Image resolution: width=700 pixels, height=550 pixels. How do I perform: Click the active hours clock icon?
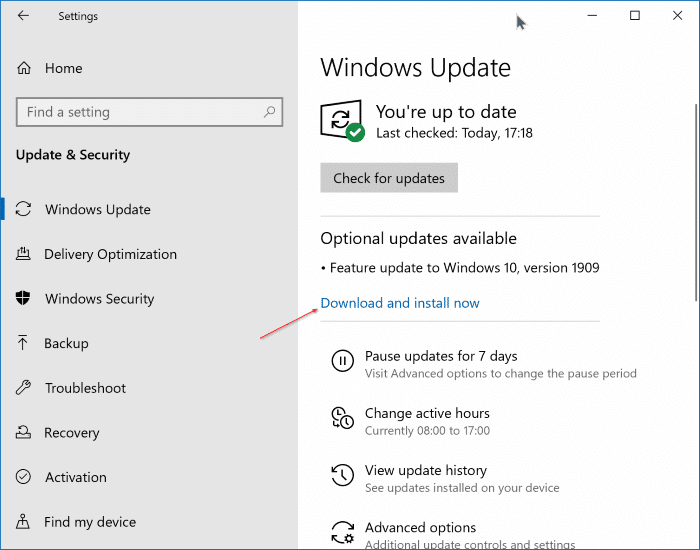[342, 417]
